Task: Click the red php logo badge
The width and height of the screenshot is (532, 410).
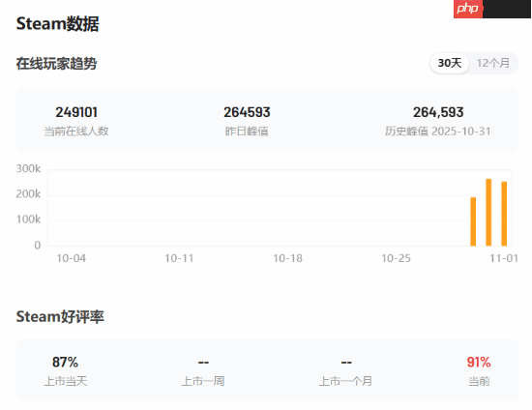Action: pyautogui.click(x=468, y=9)
